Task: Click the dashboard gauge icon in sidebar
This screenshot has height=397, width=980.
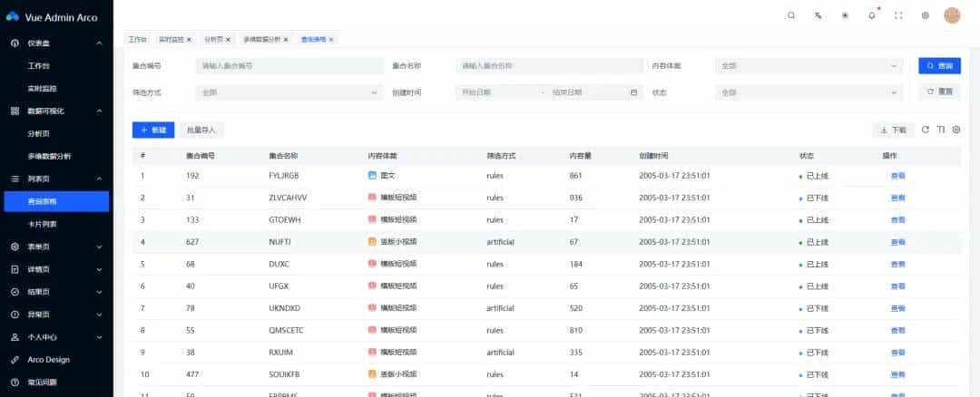Action: [15, 44]
